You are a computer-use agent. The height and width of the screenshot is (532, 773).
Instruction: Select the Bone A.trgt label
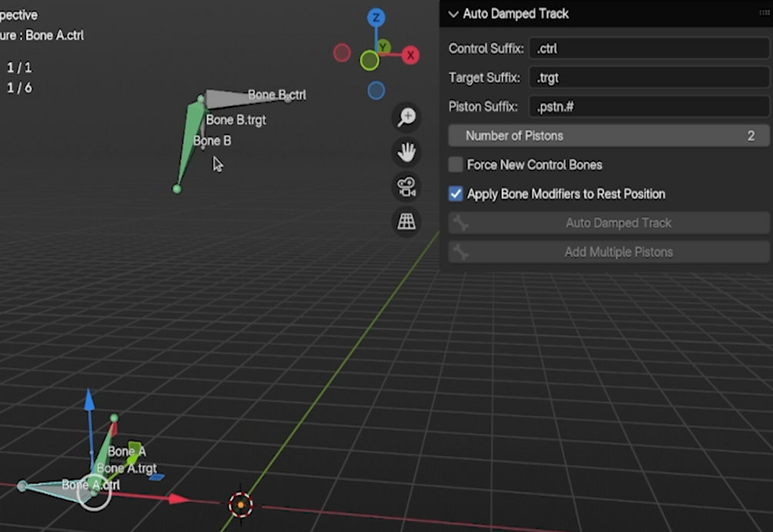pyautogui.click(x=127, y=468)
